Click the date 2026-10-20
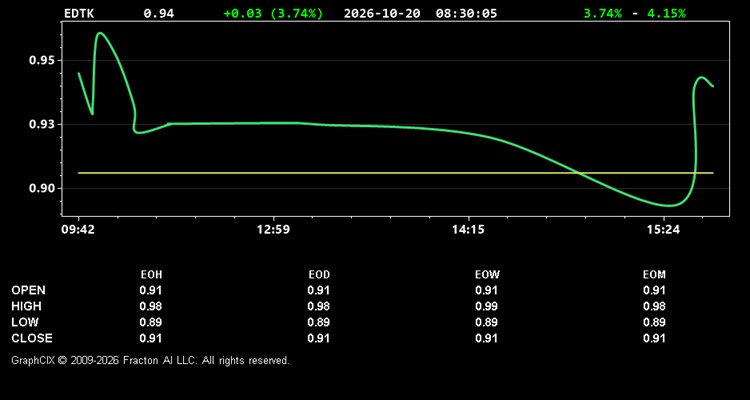The image size is (750, 400). [x=382, y=13]
